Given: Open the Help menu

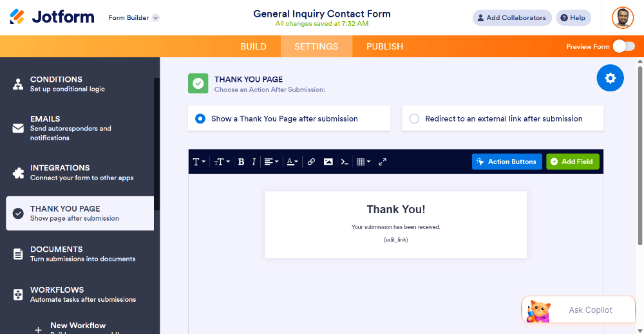Looking at the screenshot, I should (573, 17).
